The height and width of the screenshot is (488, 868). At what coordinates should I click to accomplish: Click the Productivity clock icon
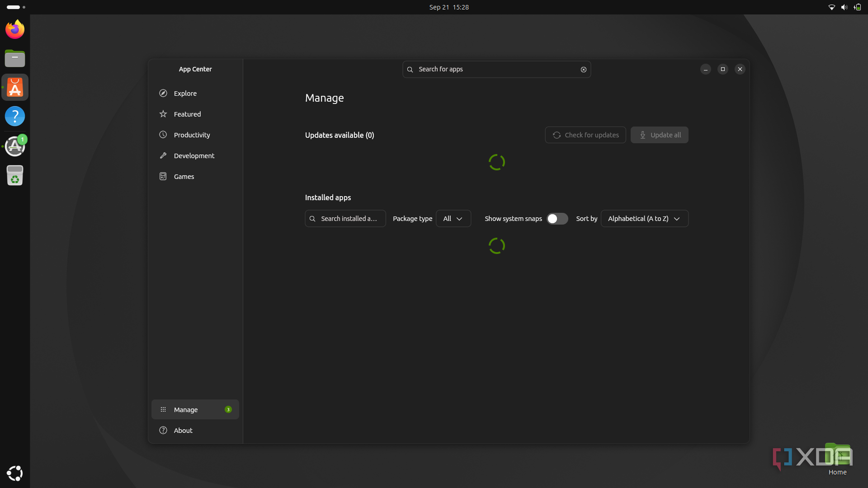[x=163, y=135]
